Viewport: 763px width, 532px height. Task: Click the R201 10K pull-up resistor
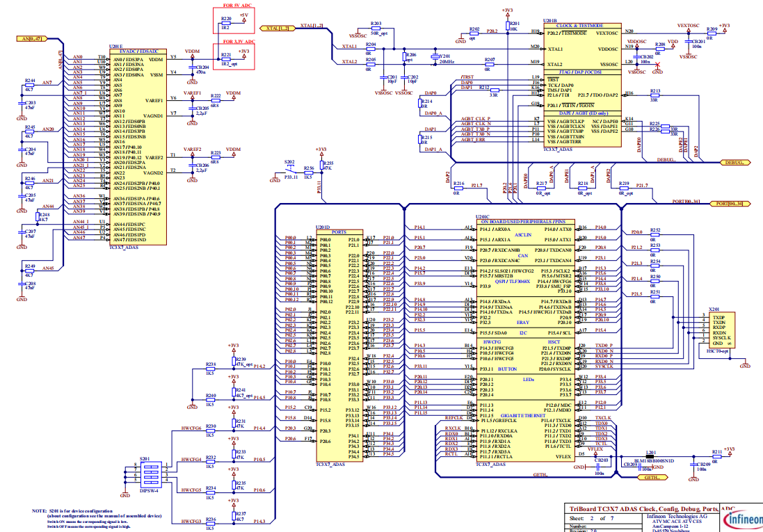pyautogui.click(x=508, y=25)
